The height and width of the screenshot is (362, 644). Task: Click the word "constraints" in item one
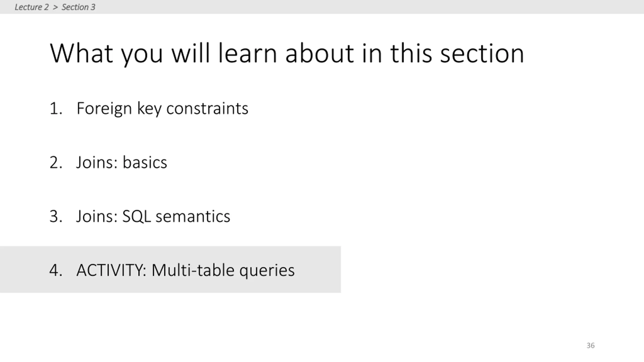(207, 109)
